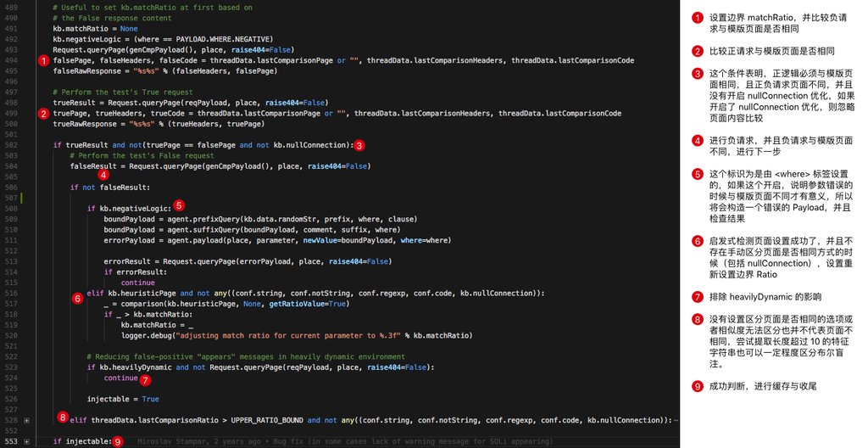Image resolution: width=868 pixels, height=448 pixels.
Task: Click 'kb.matchRatio = _' on line 519
Action: pos(157,325)
